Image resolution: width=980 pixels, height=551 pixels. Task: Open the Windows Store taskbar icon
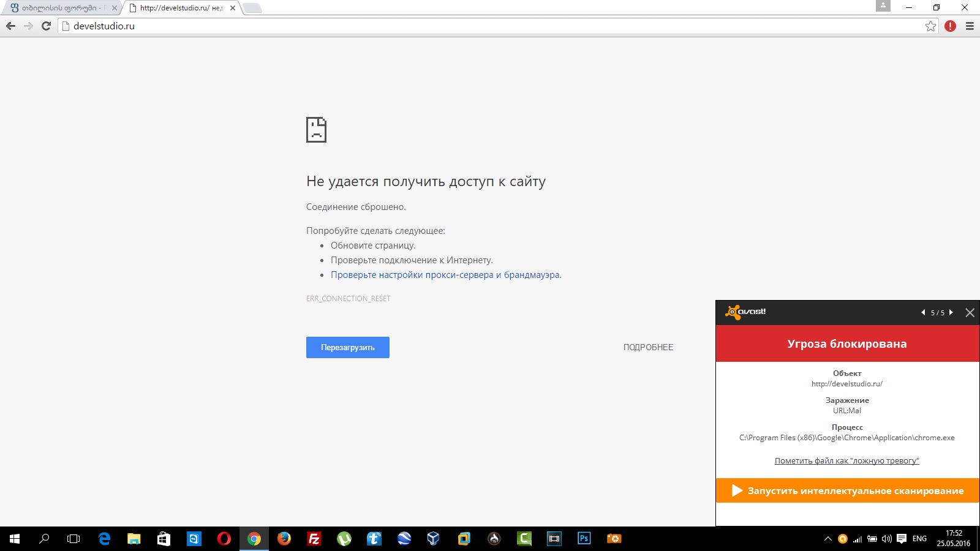[x=164, y=539]
